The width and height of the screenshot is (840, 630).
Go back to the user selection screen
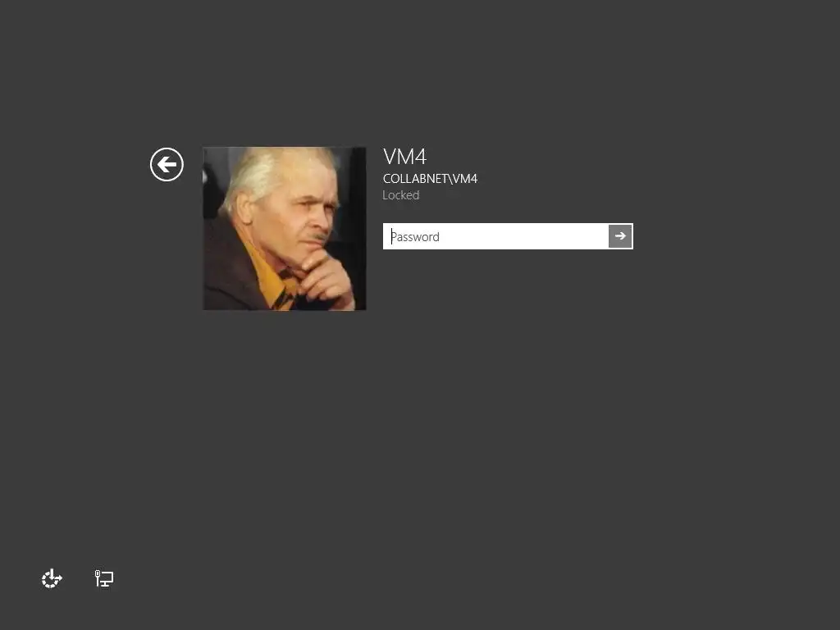click(x=167, y=164)
